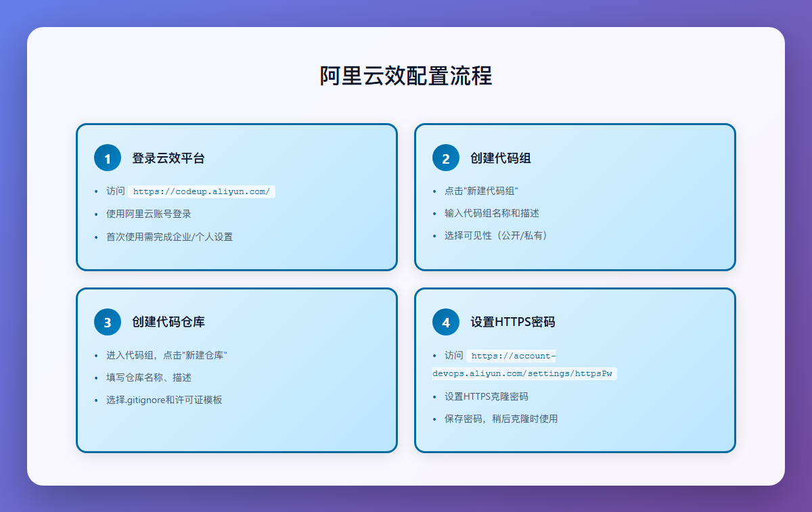
Task: Select the step 3 circular badge
Action: click(x=107, y=322)
